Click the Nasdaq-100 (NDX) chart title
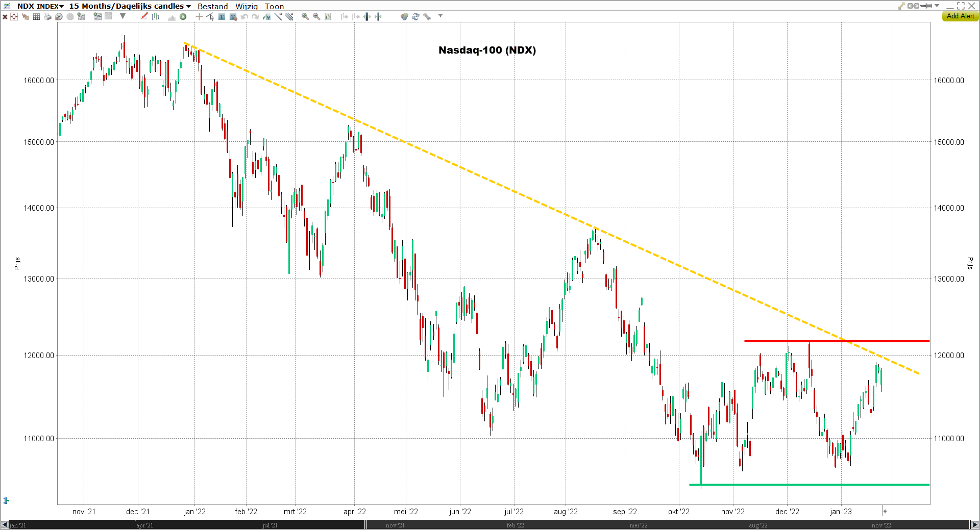The width and height of the screenshot is (980, 530). (x=487, y=50)
